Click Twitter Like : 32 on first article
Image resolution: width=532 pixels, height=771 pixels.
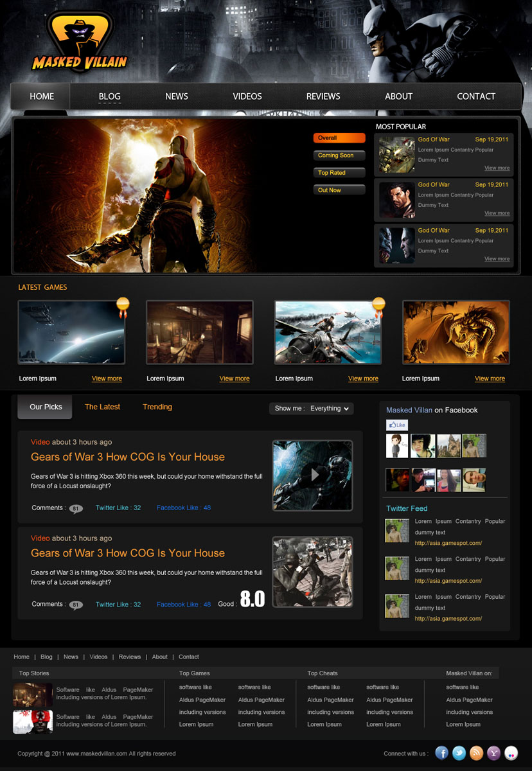coord(118,508)
